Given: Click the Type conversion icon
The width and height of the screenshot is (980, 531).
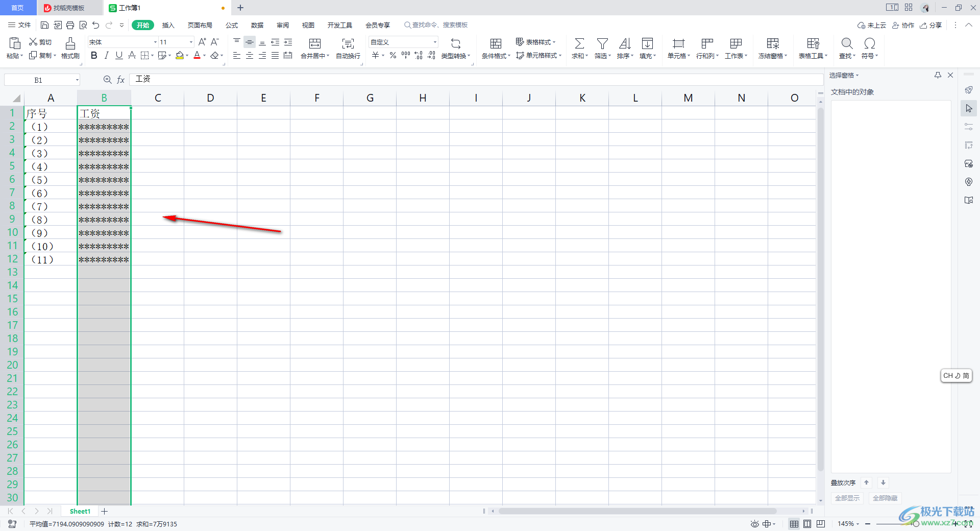Looking at the screenshot, I should coord(456,43).
